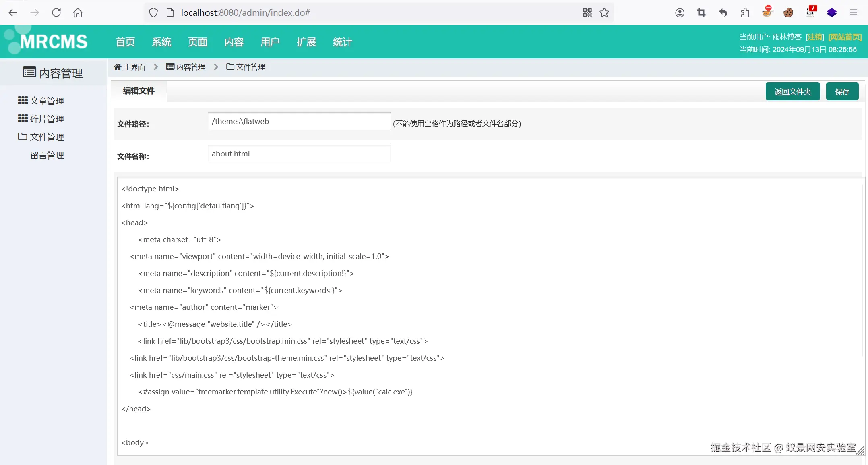This screenshot has height=465, width=868.
Task: Click the 文件名称 input with about.html
Action: coord(299,154)
